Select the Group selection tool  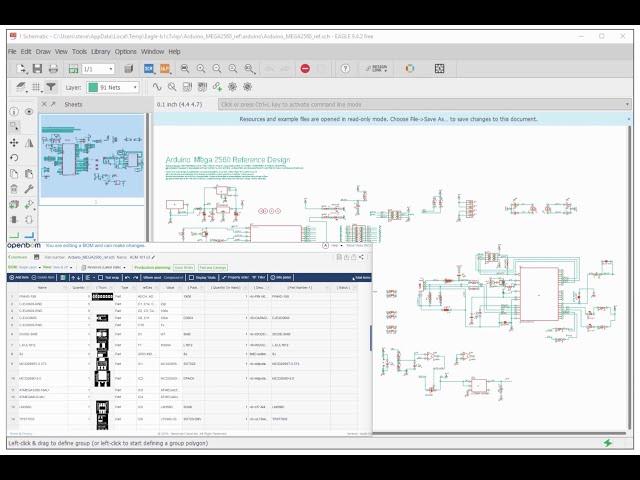(14, 127)
